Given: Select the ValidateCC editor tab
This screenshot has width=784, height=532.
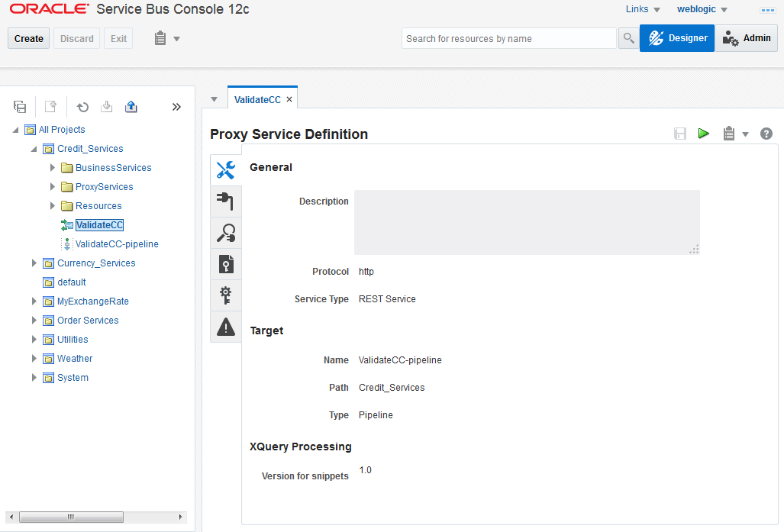Looking at the screenshot, I should (257, 99).
